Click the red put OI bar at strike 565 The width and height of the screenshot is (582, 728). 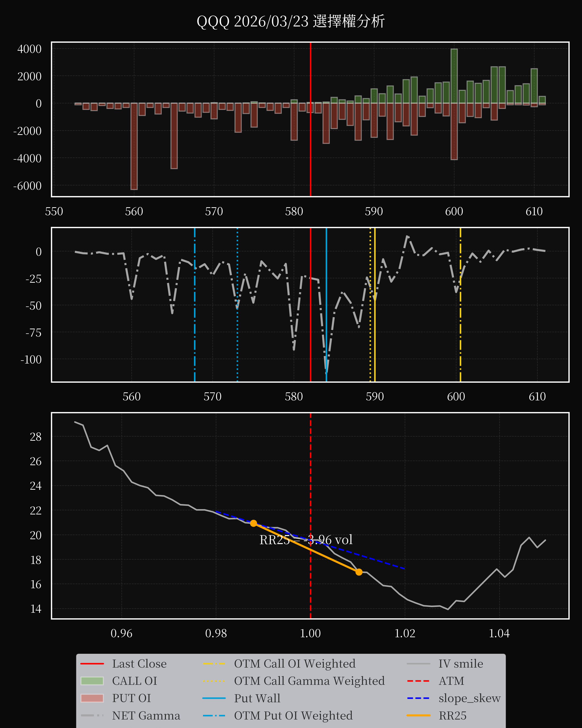coord(174,136)
